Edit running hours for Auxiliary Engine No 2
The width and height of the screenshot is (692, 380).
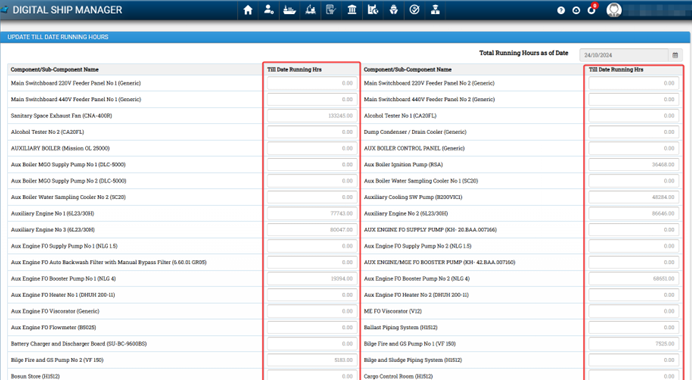tap(634, 214)
